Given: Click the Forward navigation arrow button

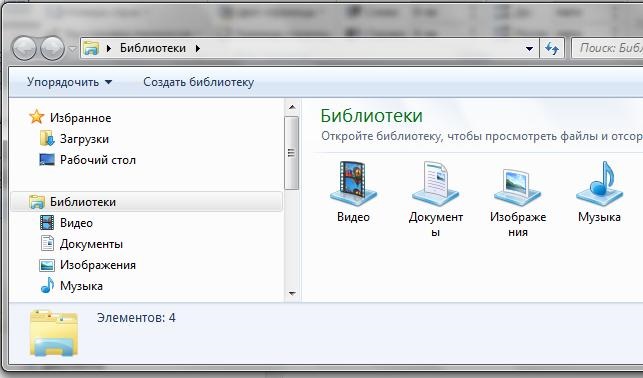Looking at the screenshot, I should tap(53, 48).
